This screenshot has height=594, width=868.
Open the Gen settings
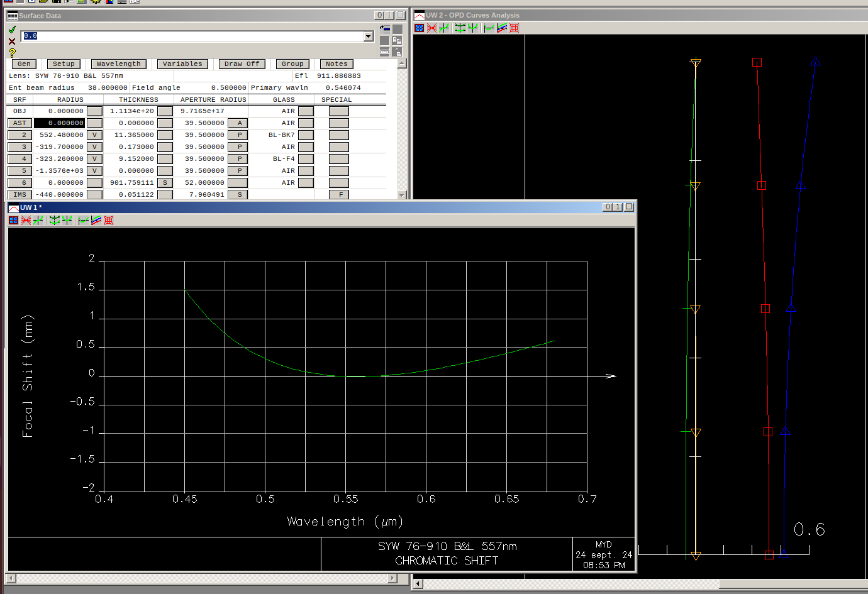pyautogui.click(x=24, y=64)
